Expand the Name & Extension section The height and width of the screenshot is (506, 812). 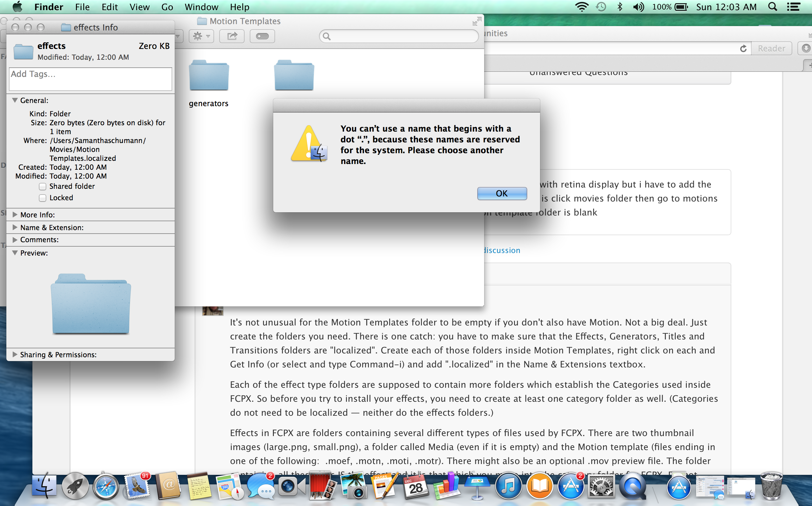point(15,227)
